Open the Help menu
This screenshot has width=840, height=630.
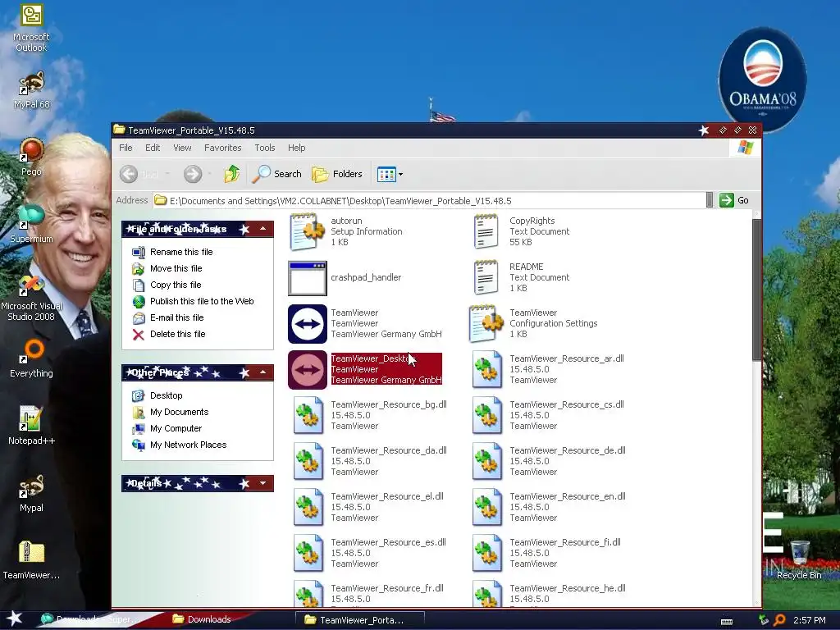tap(296, 148)
